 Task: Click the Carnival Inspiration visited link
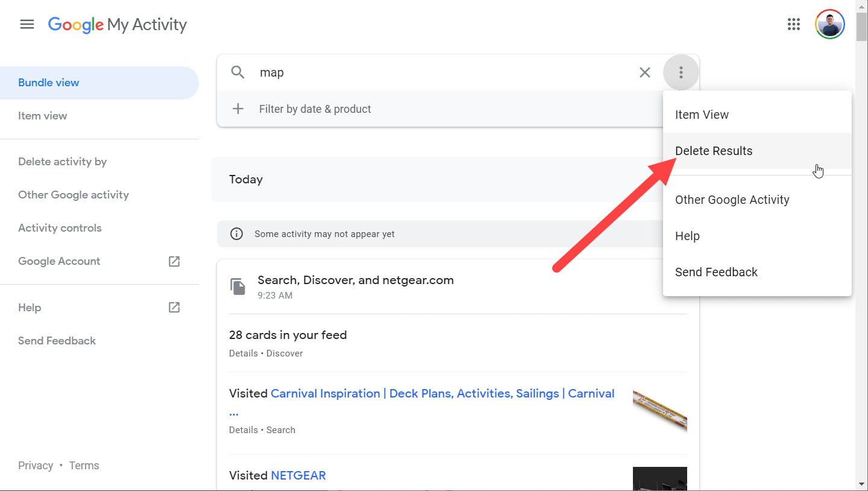[443, 393]
